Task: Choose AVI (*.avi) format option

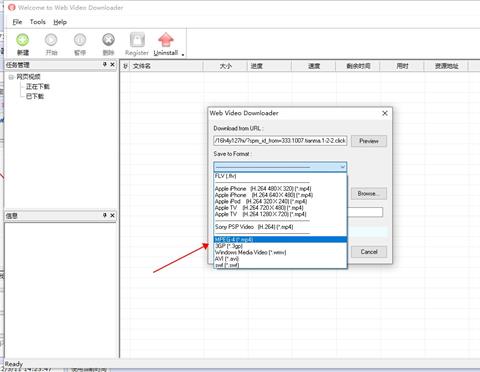Action: point(280,259)
